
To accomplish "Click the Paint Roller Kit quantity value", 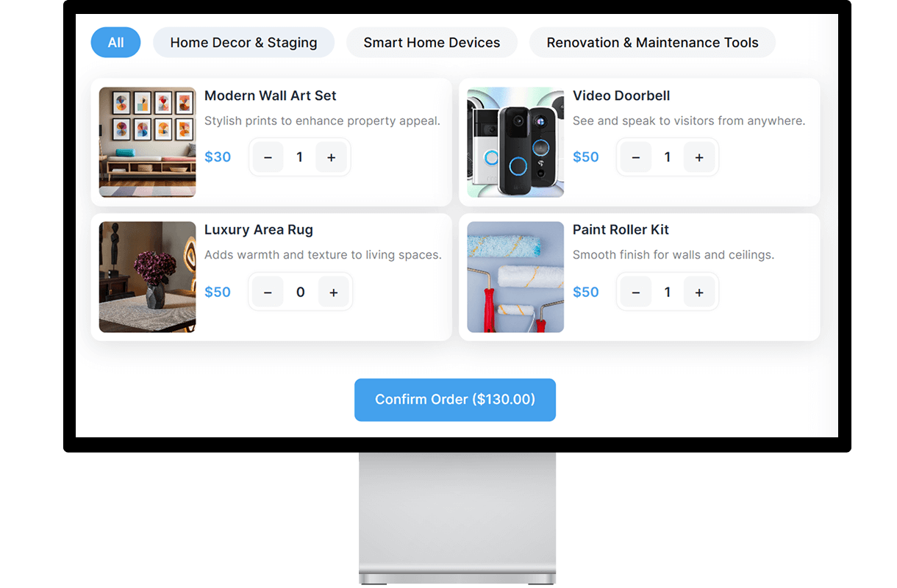I will point(668,293).
